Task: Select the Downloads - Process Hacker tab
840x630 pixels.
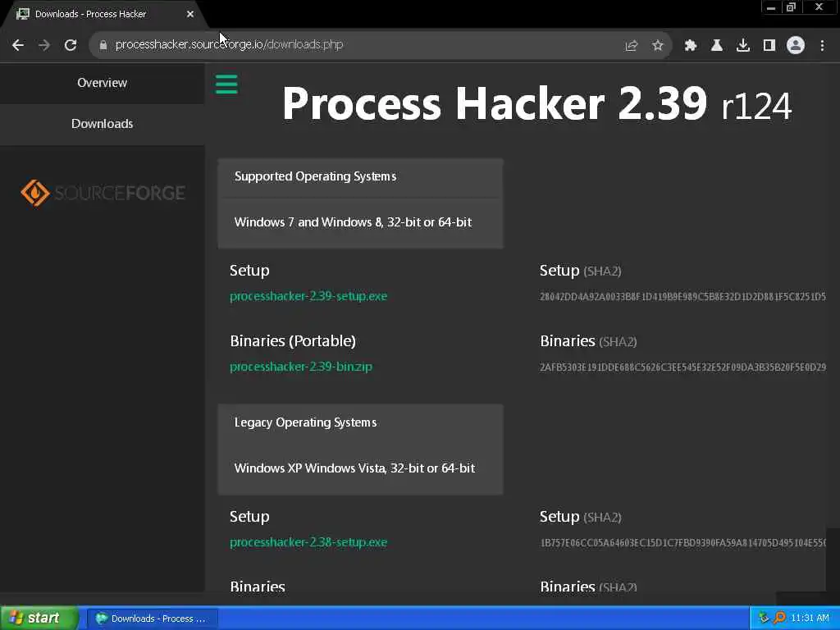Action: [x=102, y=14]
